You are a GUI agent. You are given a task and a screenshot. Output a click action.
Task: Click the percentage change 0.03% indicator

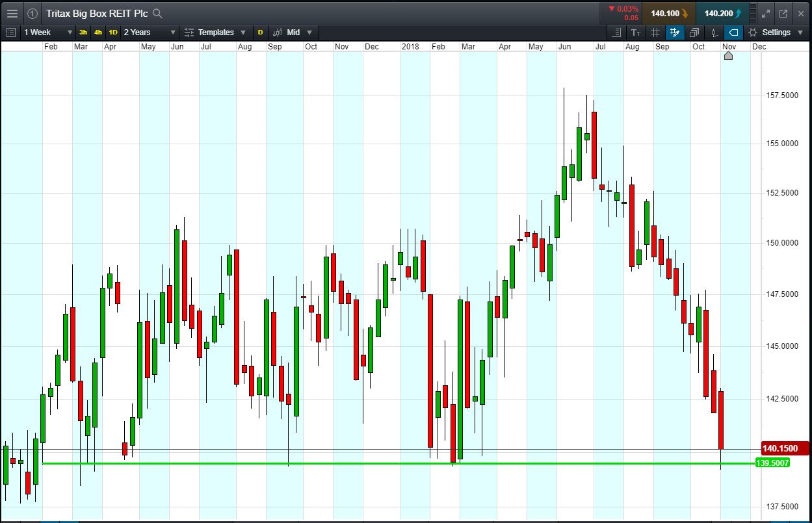[623, 8]
